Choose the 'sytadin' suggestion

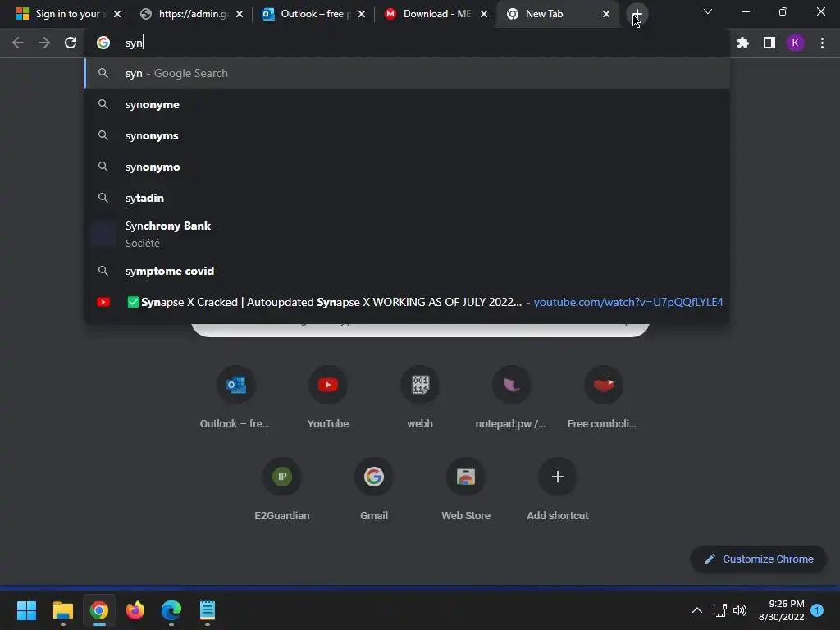(x=407, y=198)
